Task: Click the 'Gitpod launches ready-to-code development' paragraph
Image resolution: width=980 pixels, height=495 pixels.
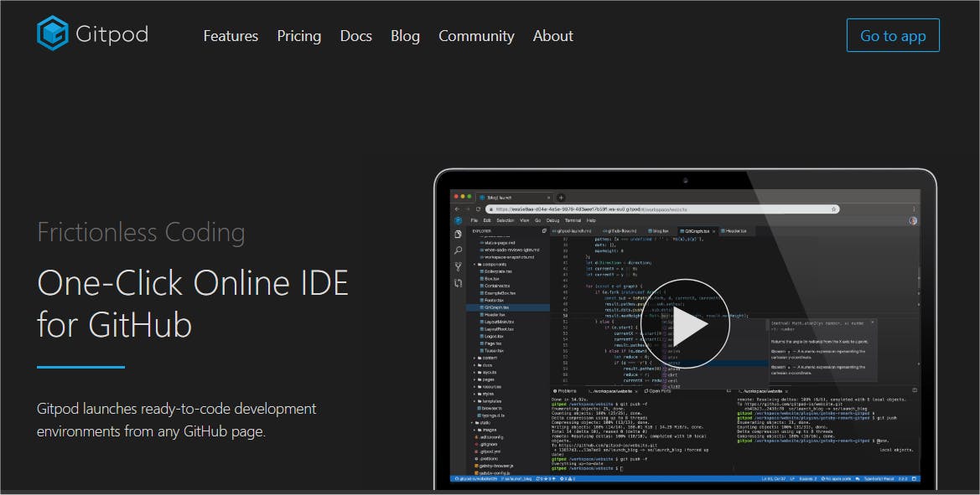Action: (177, 420)
